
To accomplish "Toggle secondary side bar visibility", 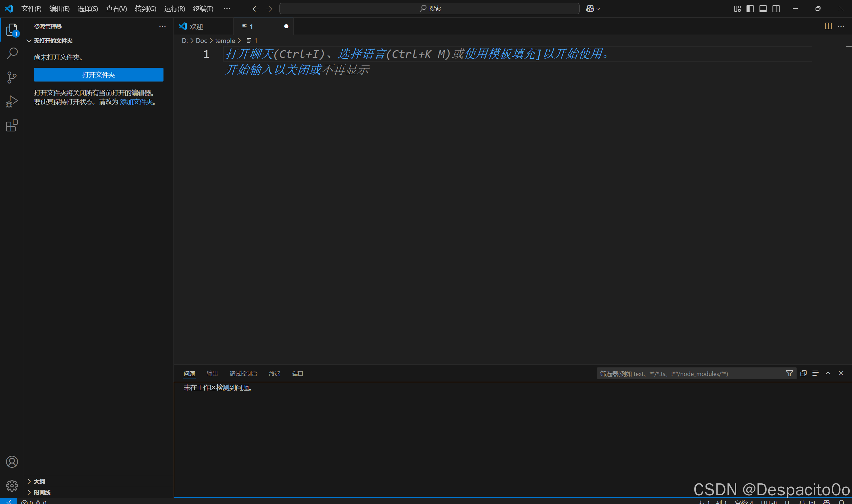I will [x=776, y=9].
